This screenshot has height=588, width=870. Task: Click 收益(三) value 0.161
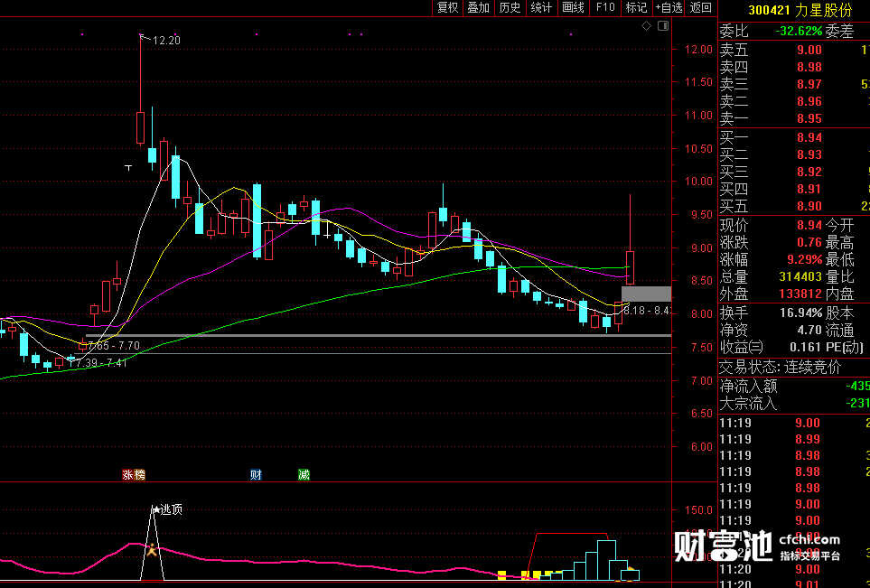point(806,347)
